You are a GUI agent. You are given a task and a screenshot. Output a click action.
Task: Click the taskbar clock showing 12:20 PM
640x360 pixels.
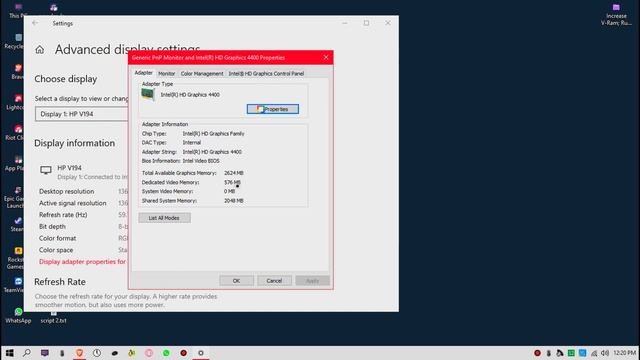(x=624, y=353)
